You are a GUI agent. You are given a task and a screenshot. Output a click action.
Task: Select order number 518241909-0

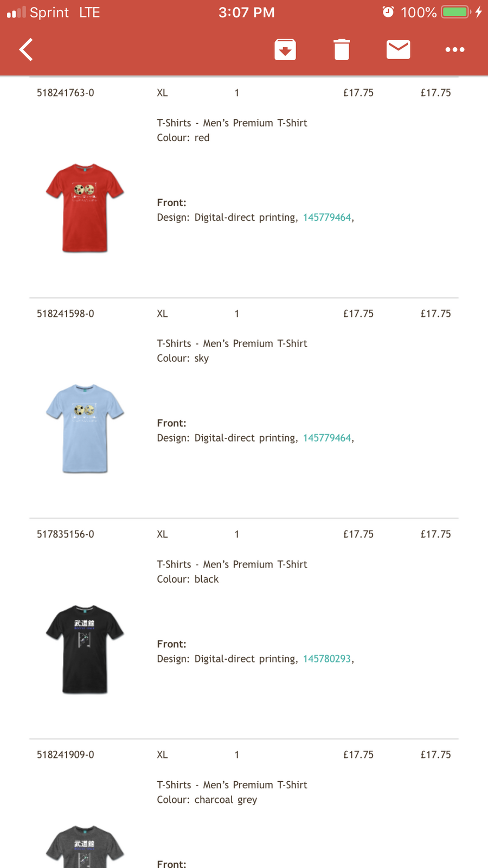pyautogui.click(x=66, y=755)
